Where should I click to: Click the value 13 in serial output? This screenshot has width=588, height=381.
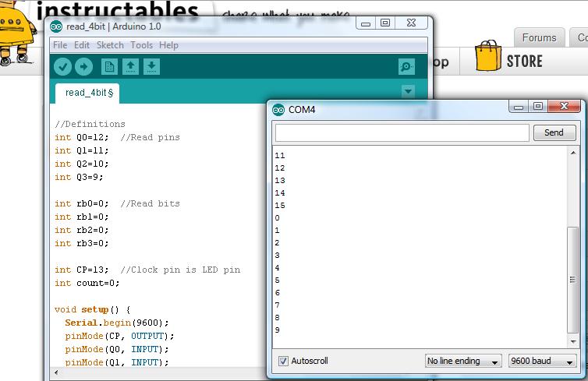click(x=280, y=181)
